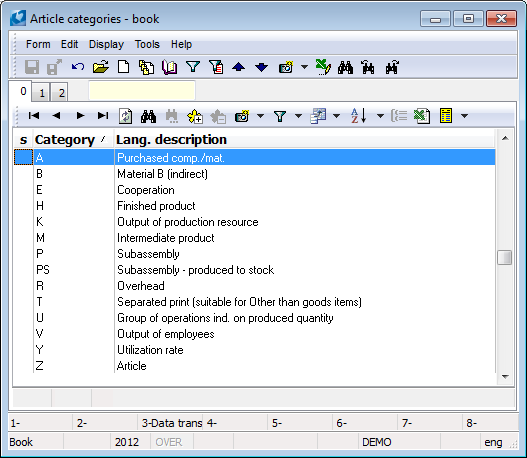527x458 pixels.
Task: Click the refresh page icon
Action: click(126, 116)
